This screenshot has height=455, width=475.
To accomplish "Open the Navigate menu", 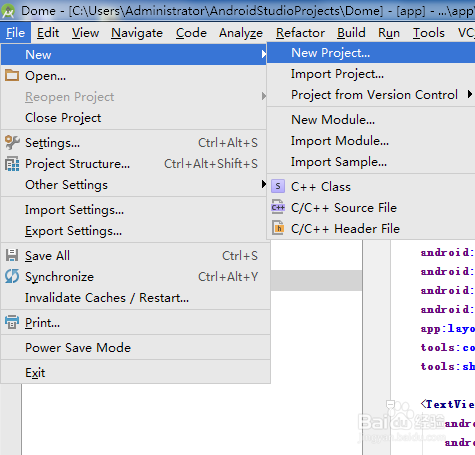I will point(137,33).
